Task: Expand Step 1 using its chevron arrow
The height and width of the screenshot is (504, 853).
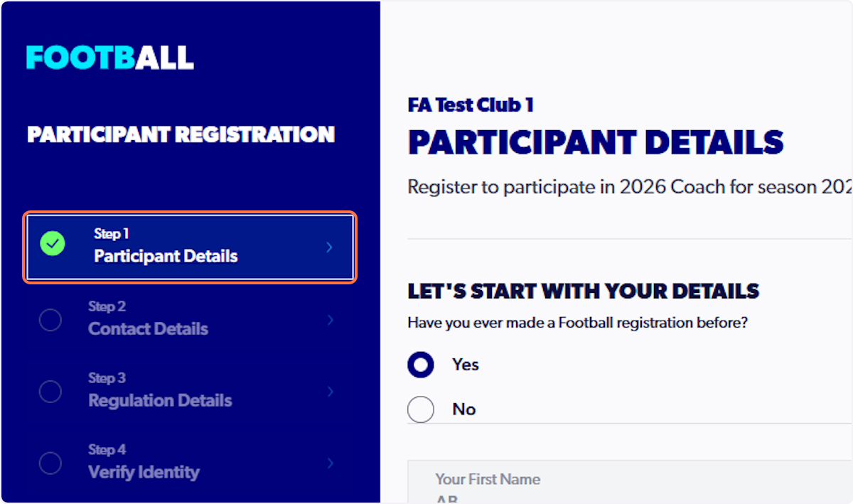Action: point(328,247)
